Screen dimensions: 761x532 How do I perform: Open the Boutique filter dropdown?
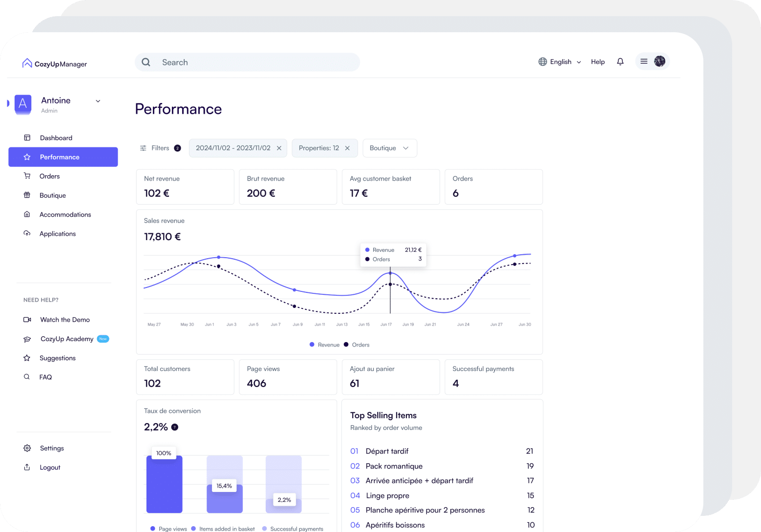[x=389, y=148]
